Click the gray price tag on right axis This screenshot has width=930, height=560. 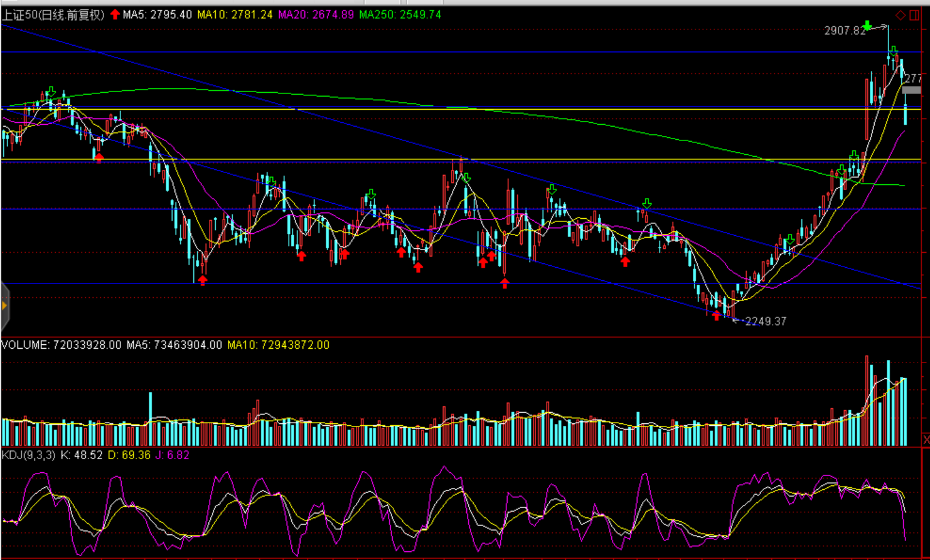pyautogui.click(x=911, y=90)
